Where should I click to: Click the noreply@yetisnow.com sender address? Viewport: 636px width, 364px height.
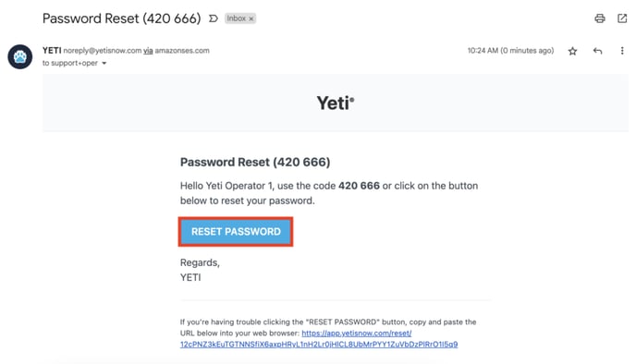point(103,51)
